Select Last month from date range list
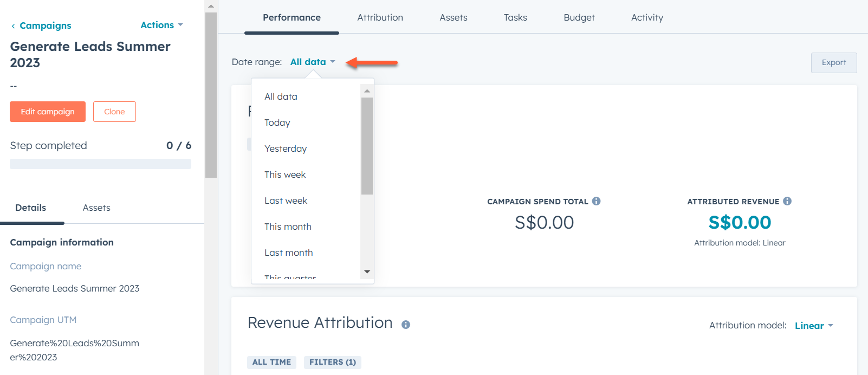The image size is (868, 375). (x=288, y=253)
